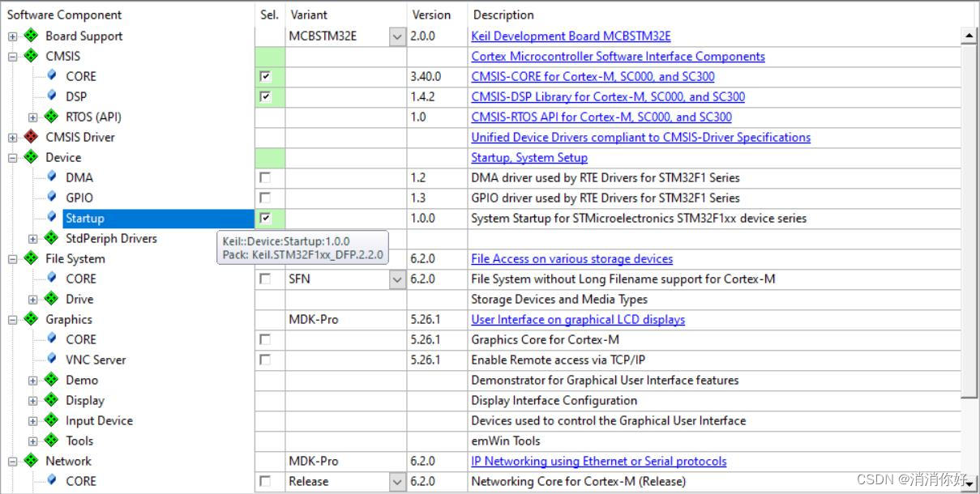Click the Board Support component icon

click(x=30, y=36)
